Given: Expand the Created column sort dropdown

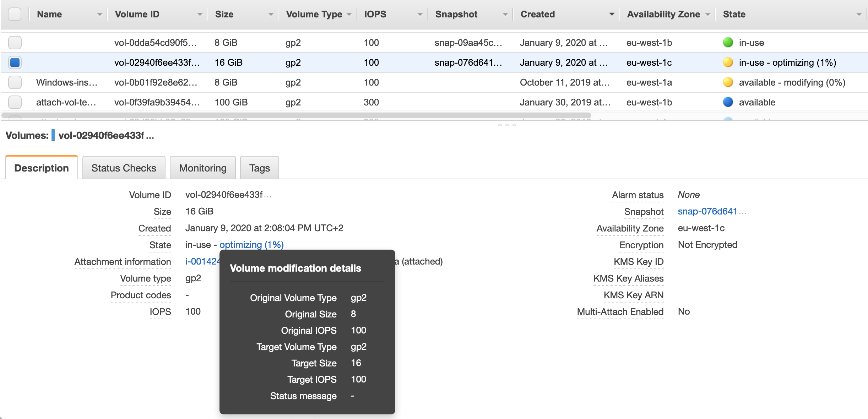Looking at the screenshot, I should coord(612,15).
